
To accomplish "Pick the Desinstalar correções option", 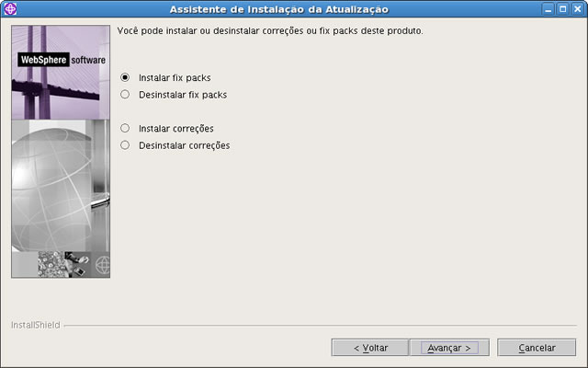I will click(x=125, y=145).
